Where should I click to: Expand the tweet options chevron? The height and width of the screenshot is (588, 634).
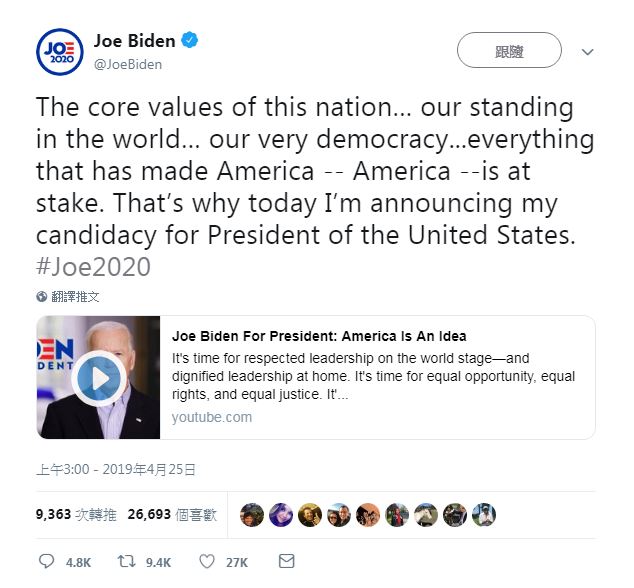tap(588, 52)
